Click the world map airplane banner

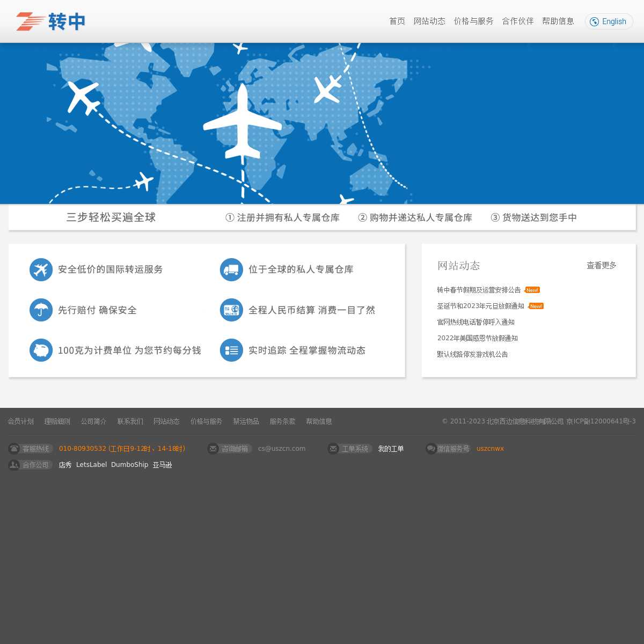[322, 123]
